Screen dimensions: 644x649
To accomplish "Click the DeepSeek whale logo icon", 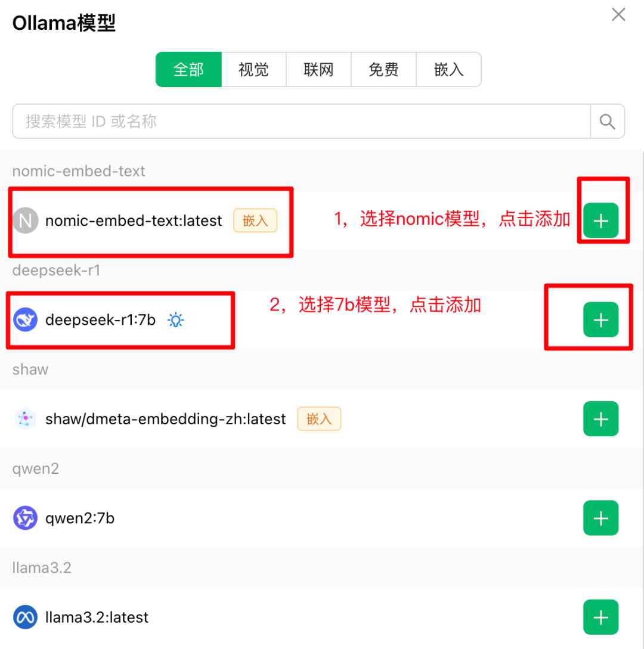I will [x=25, y=319].
